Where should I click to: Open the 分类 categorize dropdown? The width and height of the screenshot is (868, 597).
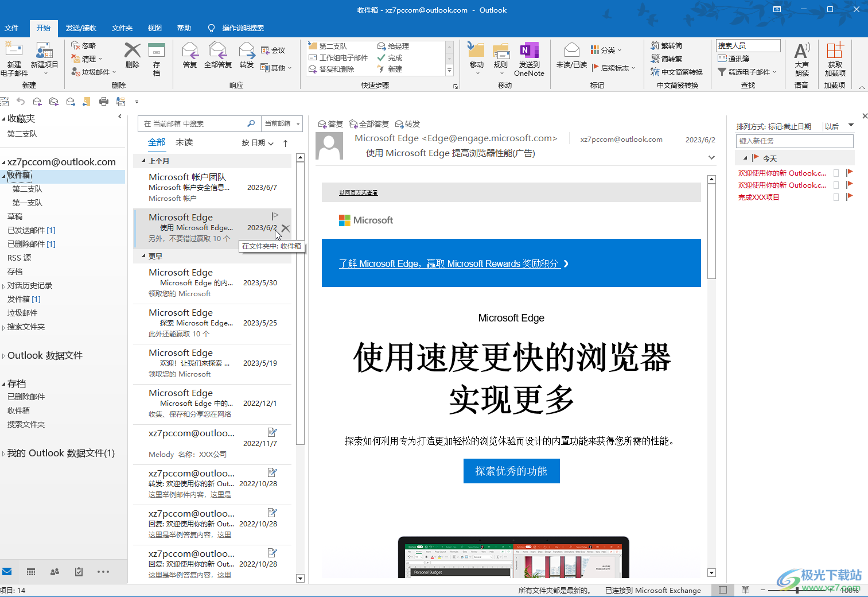click(606, 51)
